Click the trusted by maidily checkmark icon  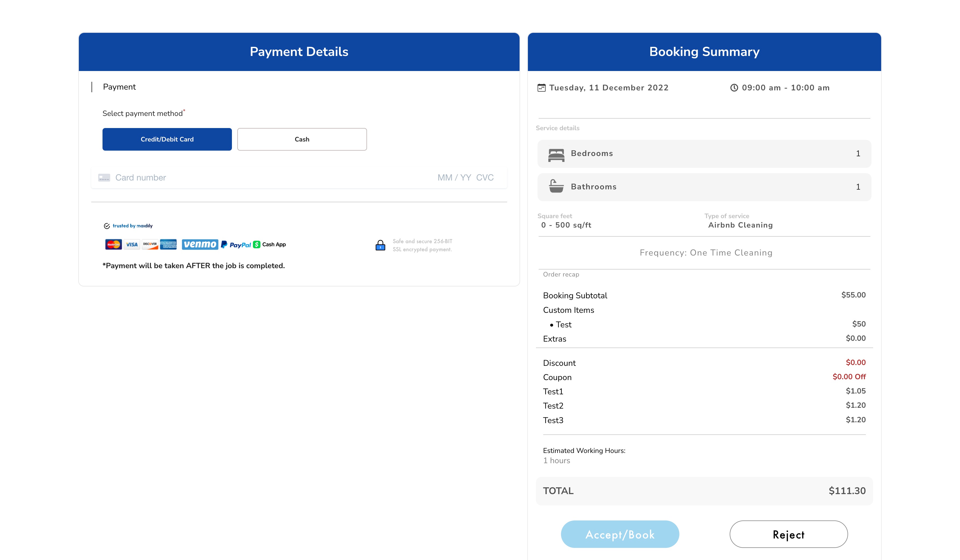click(107, 226)
